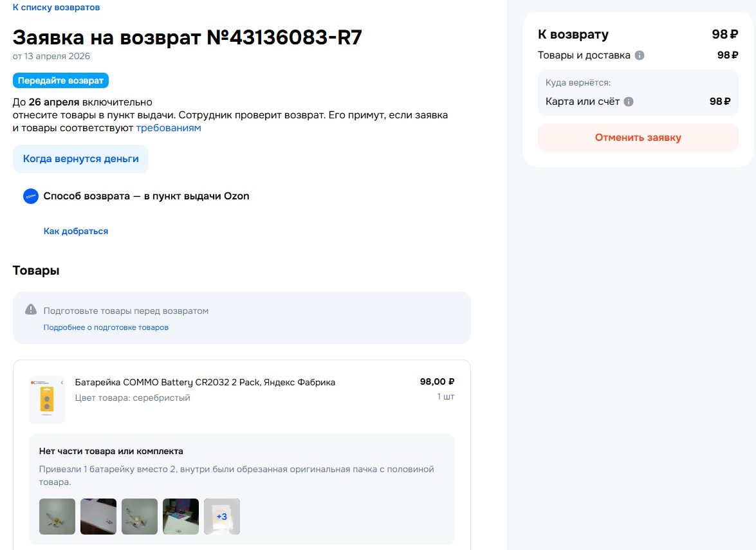
Task: Click the info icon beside Товары и доставка
Action: (x=640, y=55)
